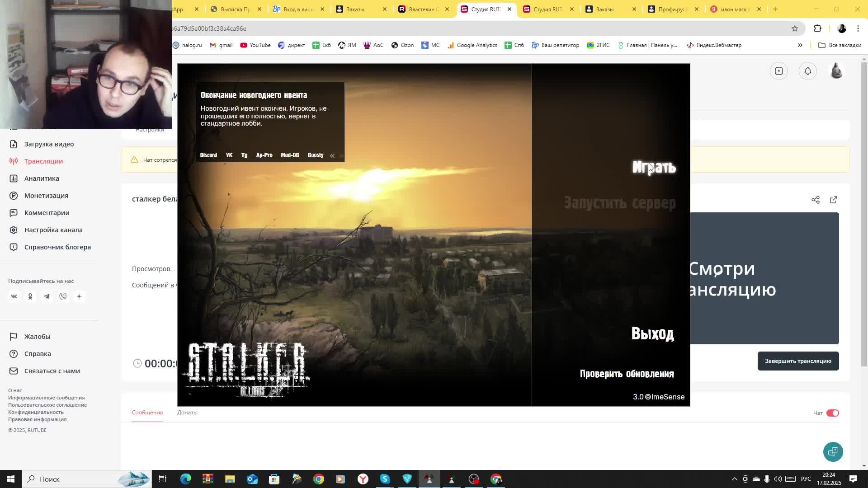The image size is (868, 488).
Task: Open the Яндекс.Вебмастер bookmark
Action: point(714,45)
